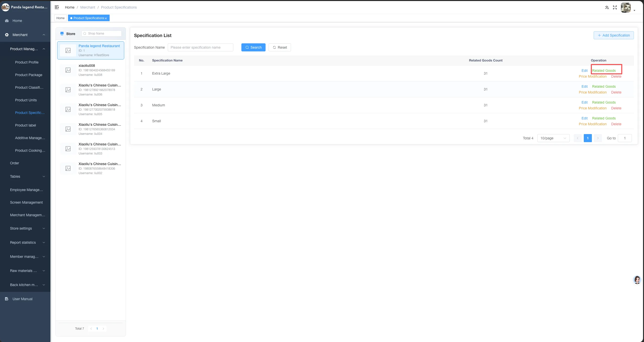Viewport: 644px width, 342px height.
Task: Click Home in the breadcrumb
Action: 70,7
